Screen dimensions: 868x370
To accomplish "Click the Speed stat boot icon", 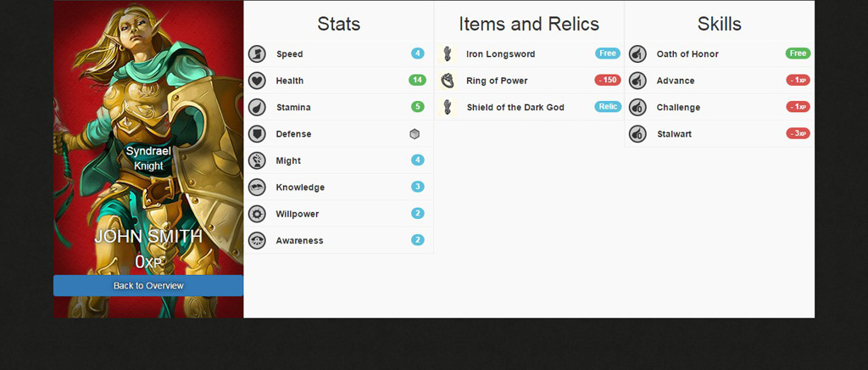I will 257,54.
